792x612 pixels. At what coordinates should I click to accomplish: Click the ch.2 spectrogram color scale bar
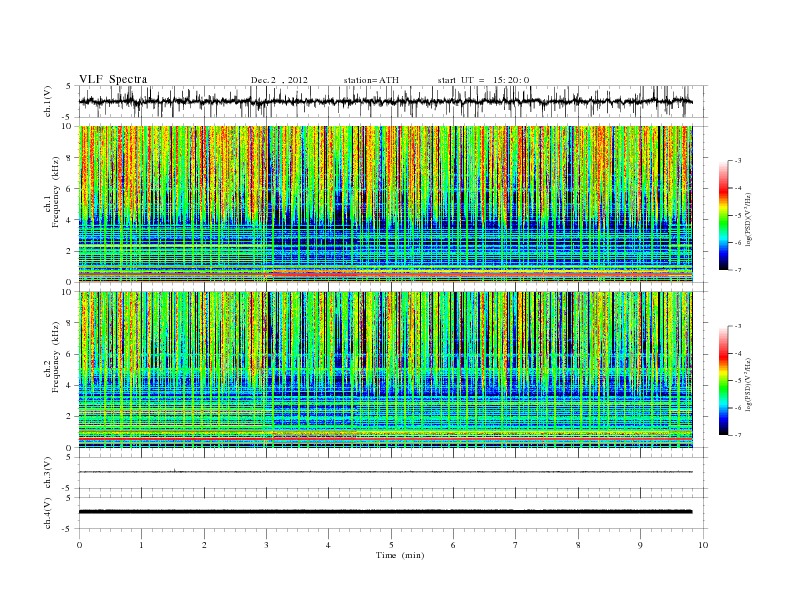tap(723, 380)
